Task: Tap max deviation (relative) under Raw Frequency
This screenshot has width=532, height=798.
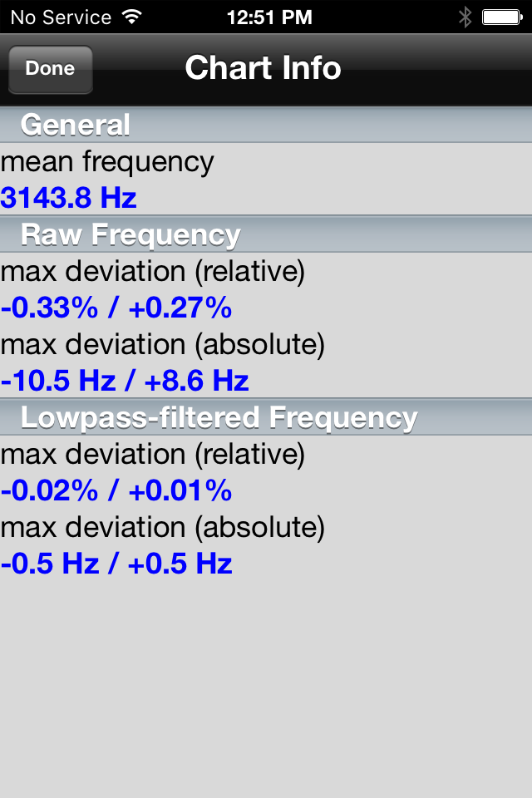Action: tap(153, 271)
